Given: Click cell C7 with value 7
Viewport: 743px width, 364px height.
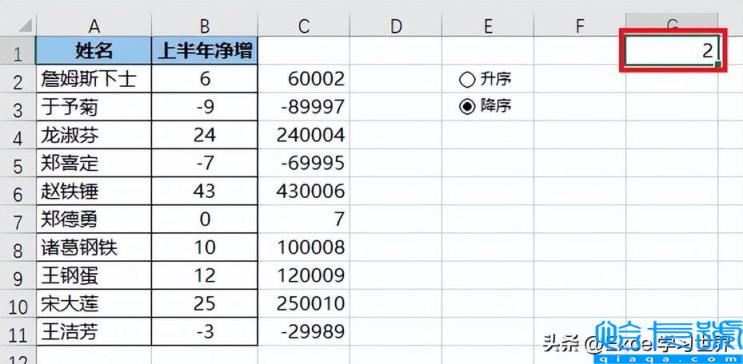Looking at the screenshot, I should [x=304, y=219].
